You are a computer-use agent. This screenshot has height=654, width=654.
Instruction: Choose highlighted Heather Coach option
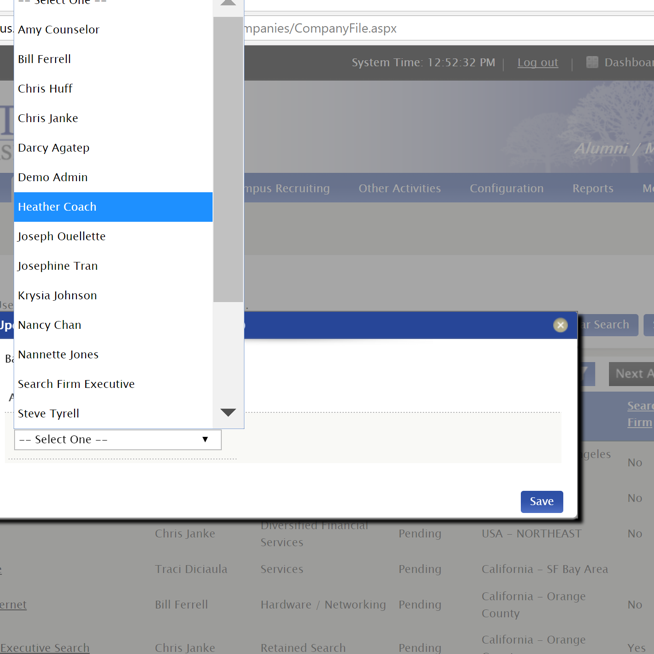tap(113, 207)
